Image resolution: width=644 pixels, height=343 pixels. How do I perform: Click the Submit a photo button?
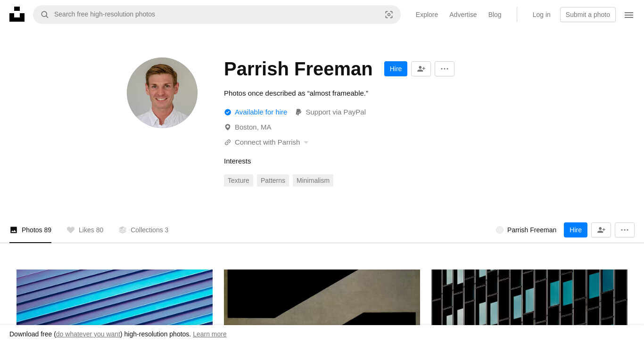[x=588, y=15]
